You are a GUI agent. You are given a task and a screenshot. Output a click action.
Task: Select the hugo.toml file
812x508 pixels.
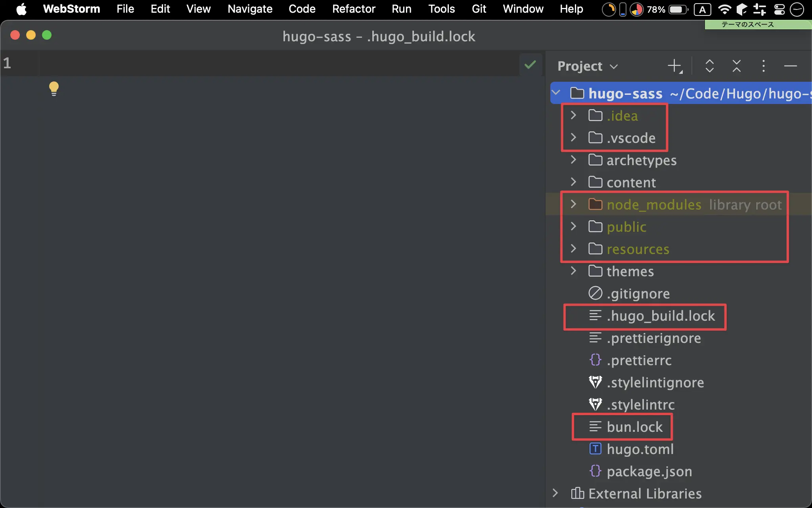point(640,449)
